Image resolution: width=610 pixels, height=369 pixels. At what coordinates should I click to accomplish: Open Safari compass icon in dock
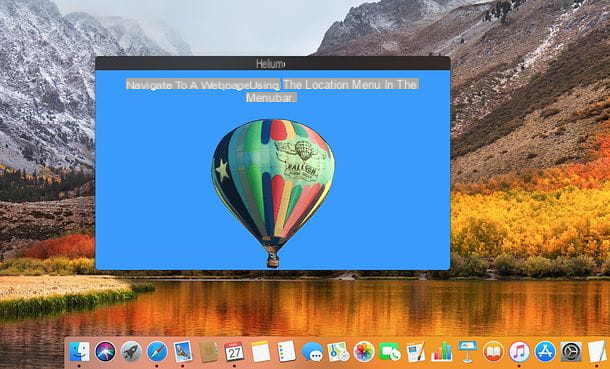click(157, 351)
